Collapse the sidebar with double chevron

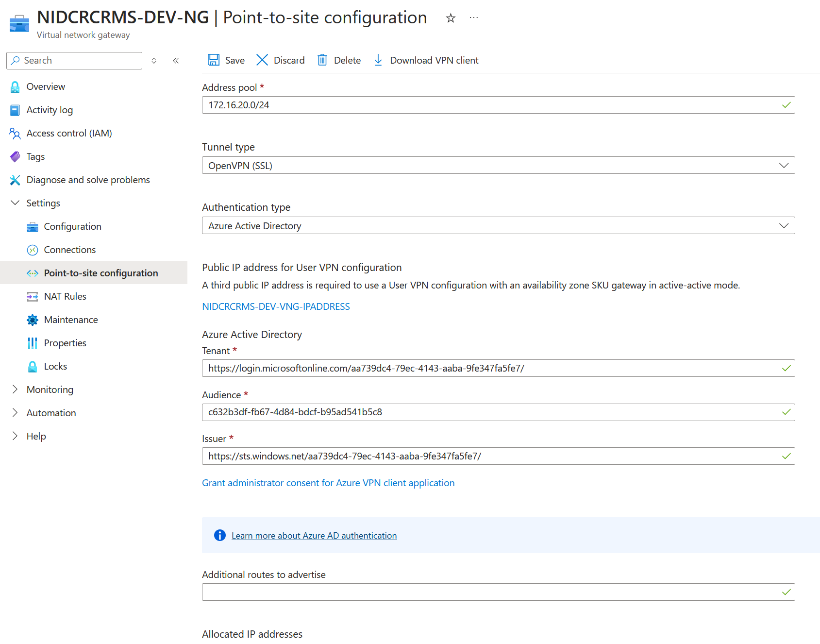point(176,61)
